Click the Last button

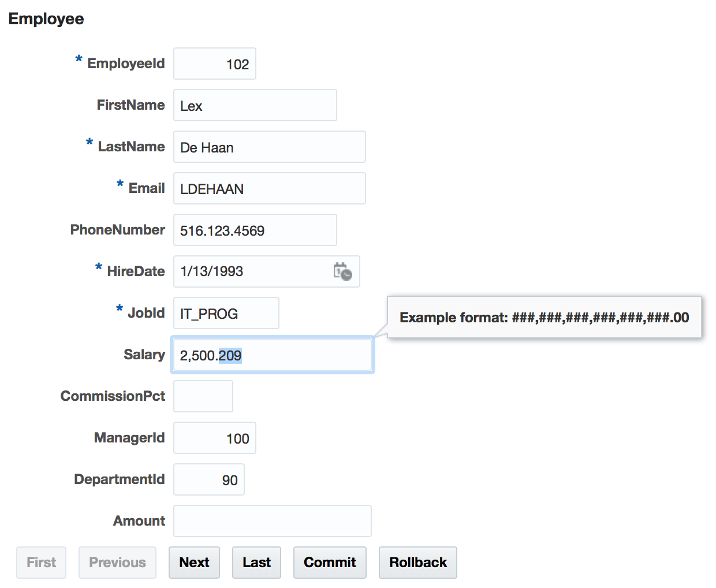256,562
